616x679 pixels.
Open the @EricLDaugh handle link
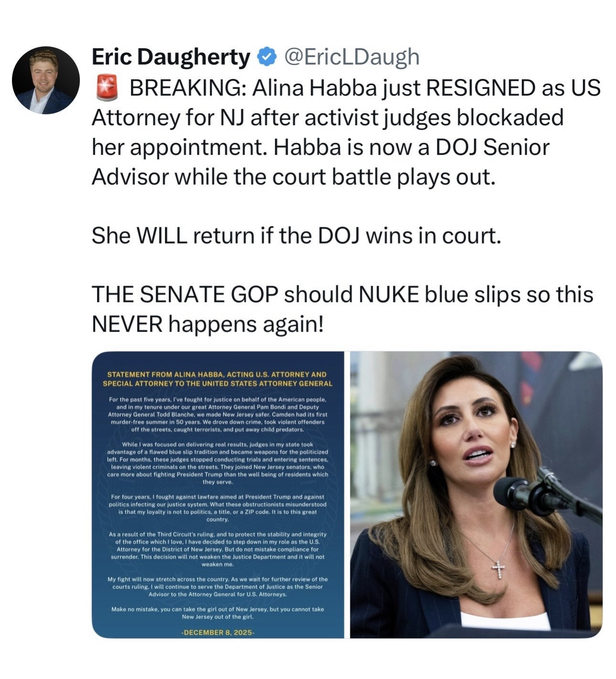click(x=352, y=57)
